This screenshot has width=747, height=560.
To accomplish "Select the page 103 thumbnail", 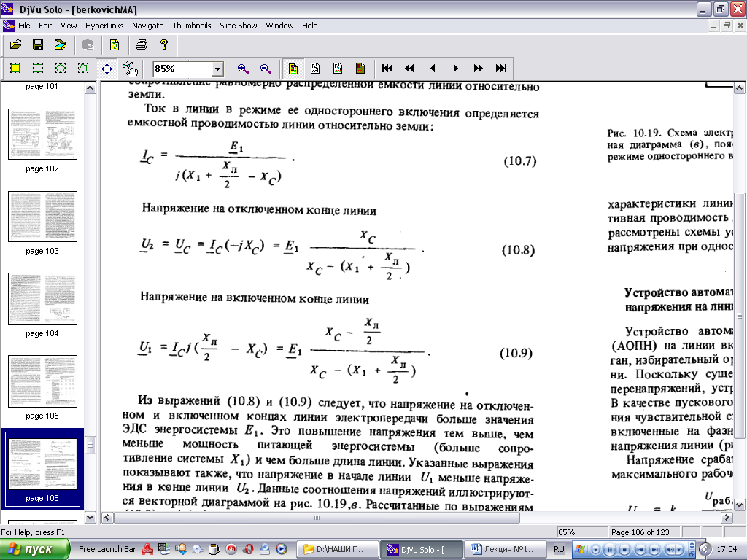I will click(42, 217).
